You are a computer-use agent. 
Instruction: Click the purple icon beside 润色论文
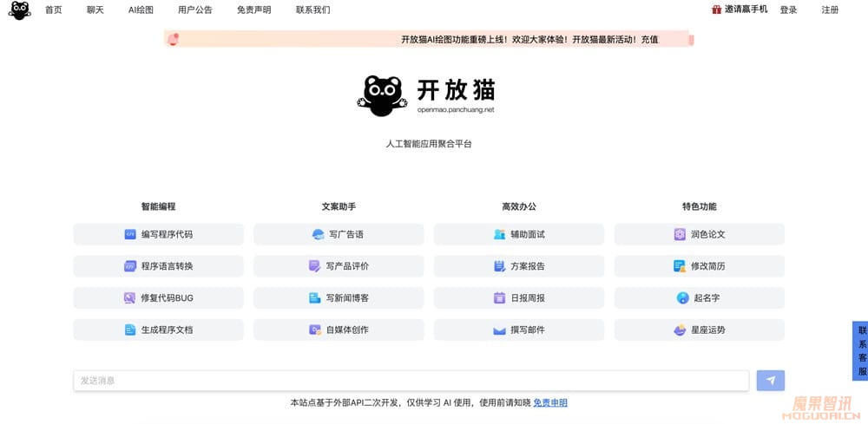click(680, 234)
